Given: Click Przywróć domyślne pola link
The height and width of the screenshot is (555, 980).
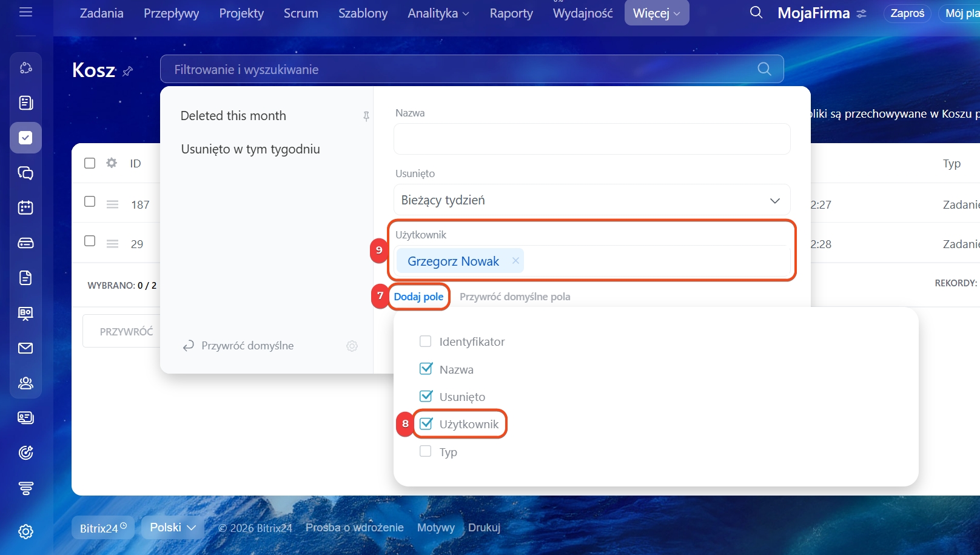Looking at the screenshot, I should (x=514, y=297).
